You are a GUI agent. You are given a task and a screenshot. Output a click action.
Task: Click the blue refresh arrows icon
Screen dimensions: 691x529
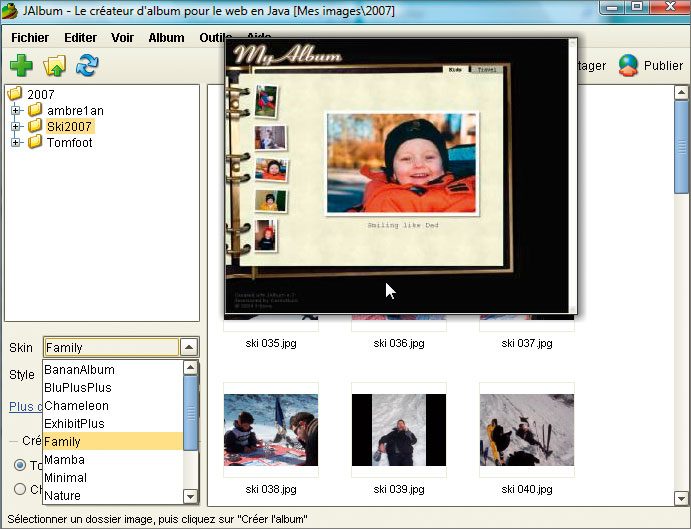(88, 66)
